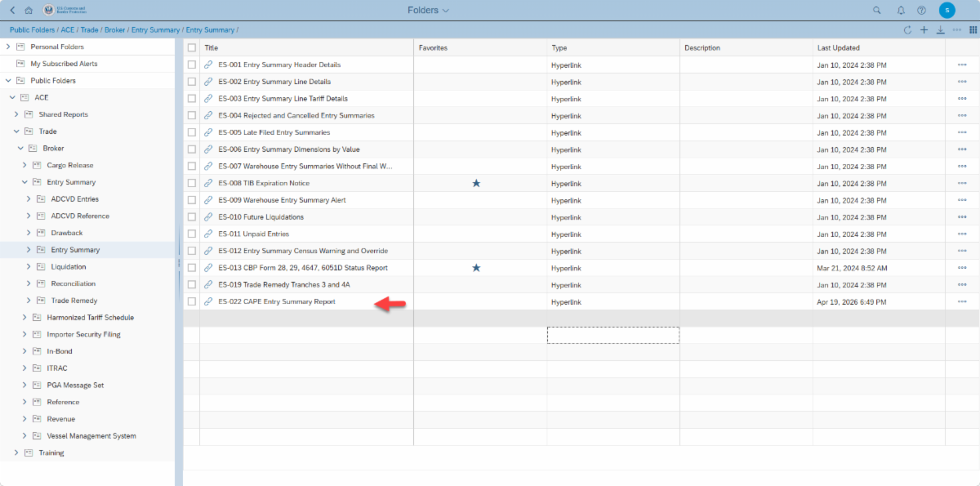Click the download arrow icon in toolbar

(x=940, y=30)
